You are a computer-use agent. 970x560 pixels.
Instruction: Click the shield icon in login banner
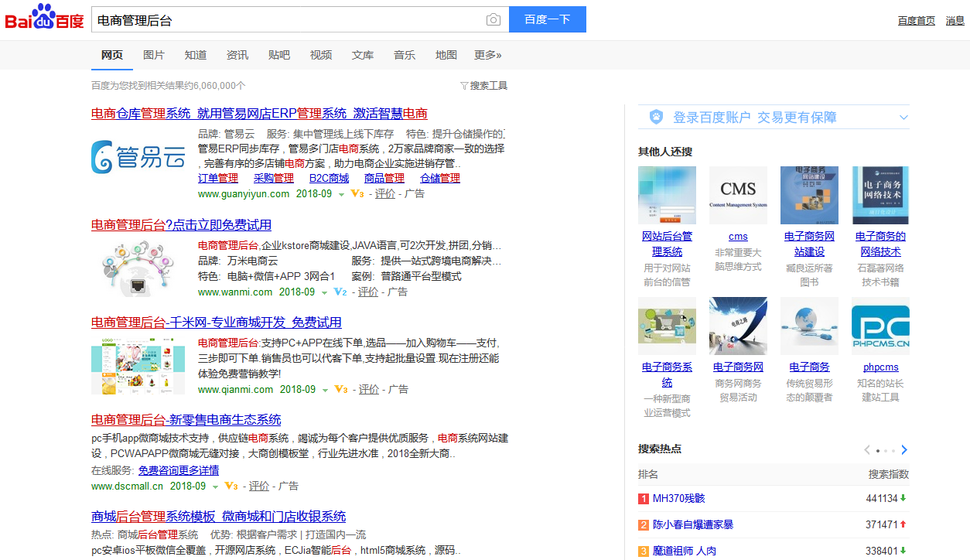click(656, 118)
